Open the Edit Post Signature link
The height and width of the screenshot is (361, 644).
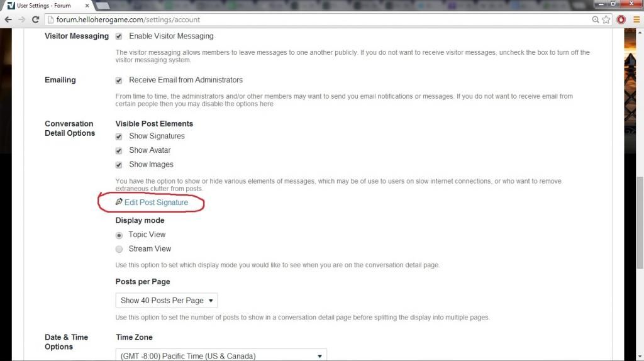click(x=156, y=203)
